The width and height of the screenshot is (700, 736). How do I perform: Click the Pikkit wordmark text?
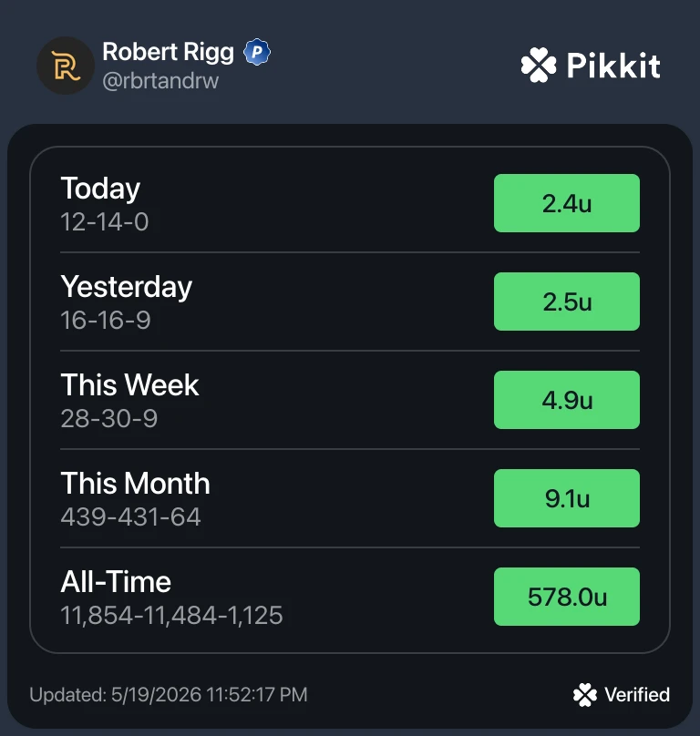[613, 66]
